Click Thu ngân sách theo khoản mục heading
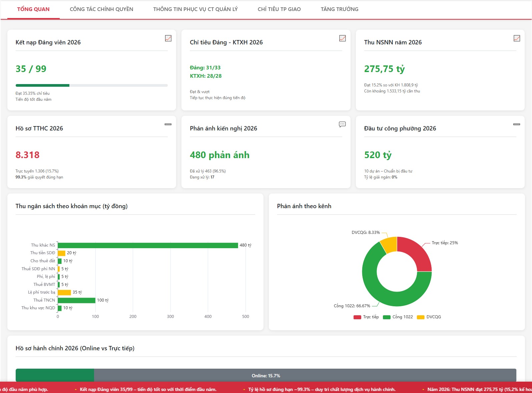The width and height of the screenshot is (532, 393). click(71, 206)
